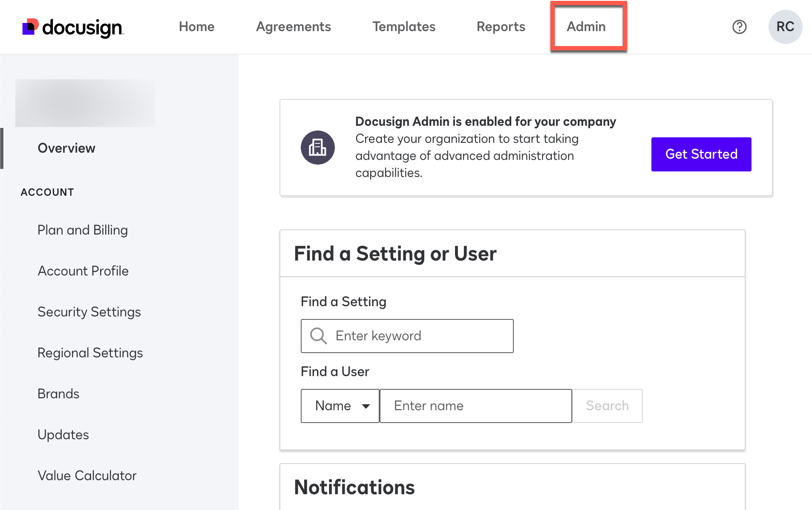812x510 pixels.
Task: Click into the Enter name field
Action: tap(475, 406)
